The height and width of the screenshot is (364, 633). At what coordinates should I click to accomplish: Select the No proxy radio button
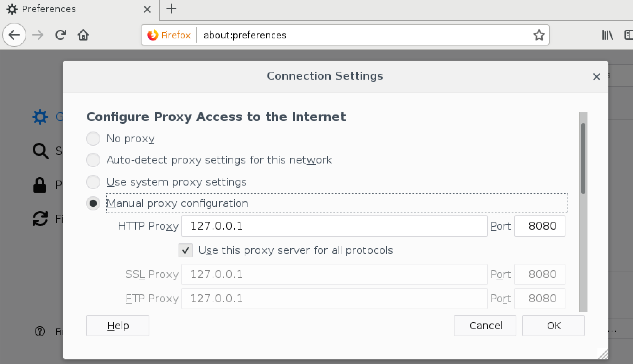(93, 139)
